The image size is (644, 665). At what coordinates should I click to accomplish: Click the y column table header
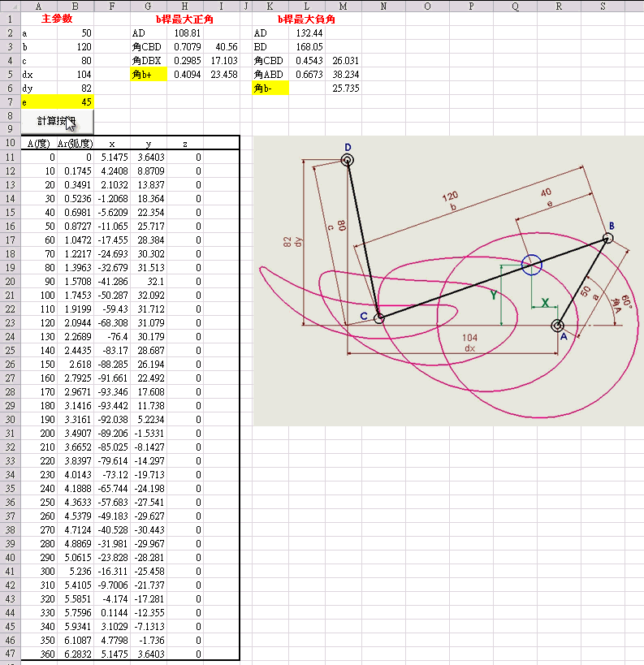(x=148, y=144)
